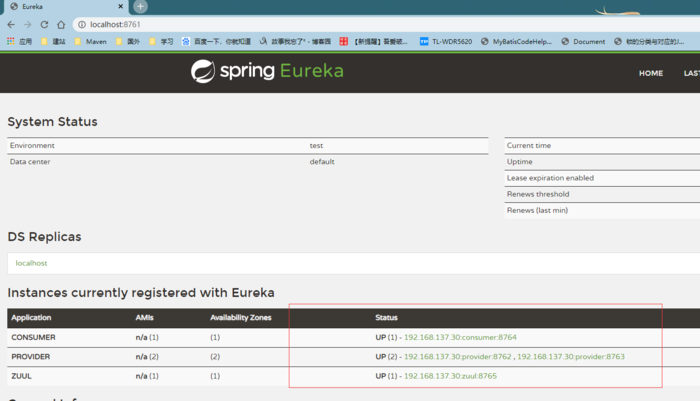700x401 pixels.
Task: Open the TL-WDR5620 router bookmark
Action: pyautogui.click(x=446, y=42)
